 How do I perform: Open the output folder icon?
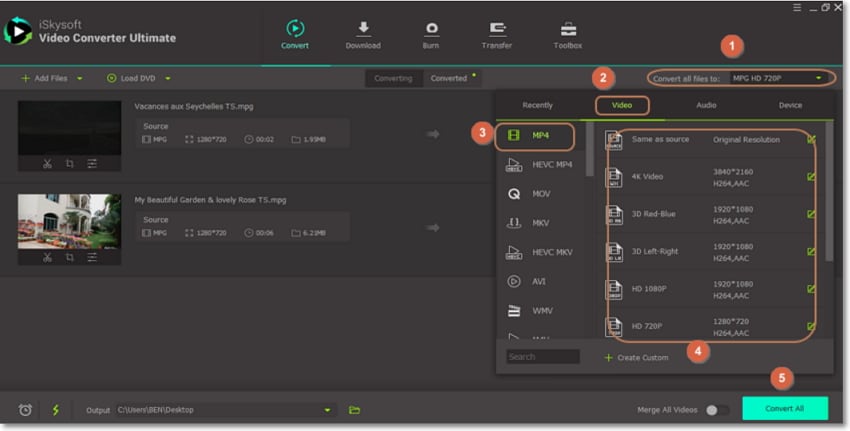click(354, 410)
